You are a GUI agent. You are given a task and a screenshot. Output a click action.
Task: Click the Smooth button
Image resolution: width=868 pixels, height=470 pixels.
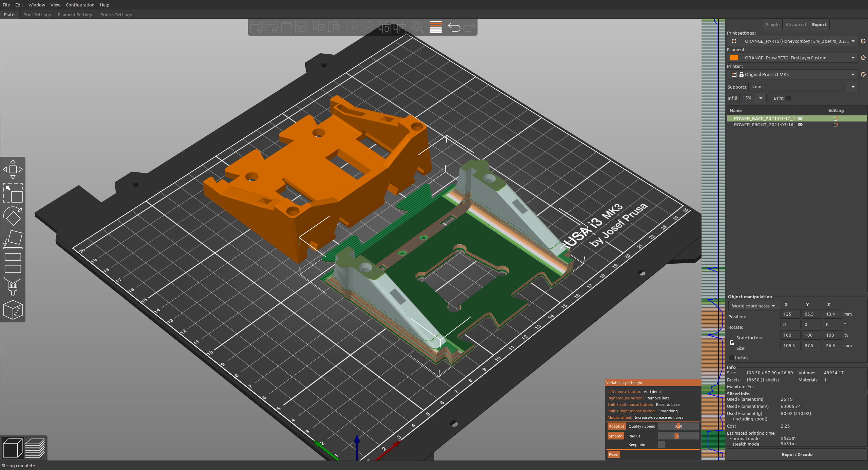point(615,436)
